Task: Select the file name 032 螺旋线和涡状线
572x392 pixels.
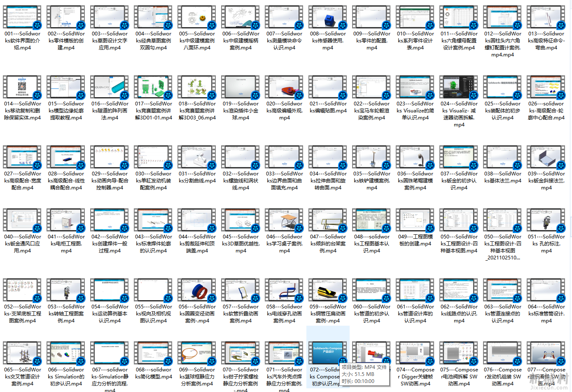Action: (240, 181)
